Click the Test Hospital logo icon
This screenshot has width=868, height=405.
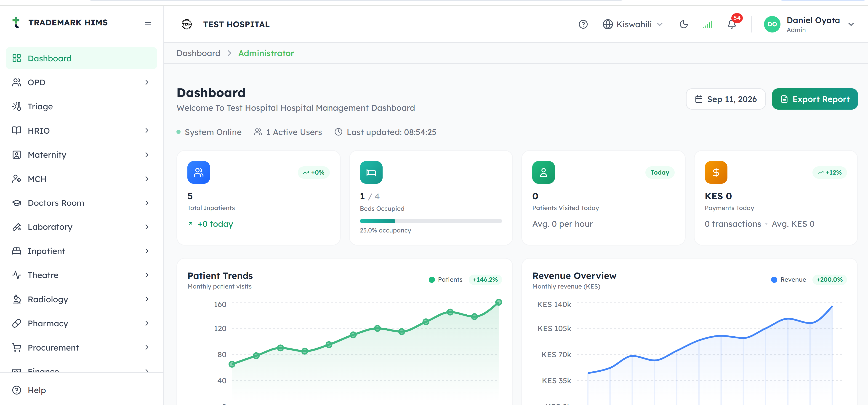tap(187, 24)
